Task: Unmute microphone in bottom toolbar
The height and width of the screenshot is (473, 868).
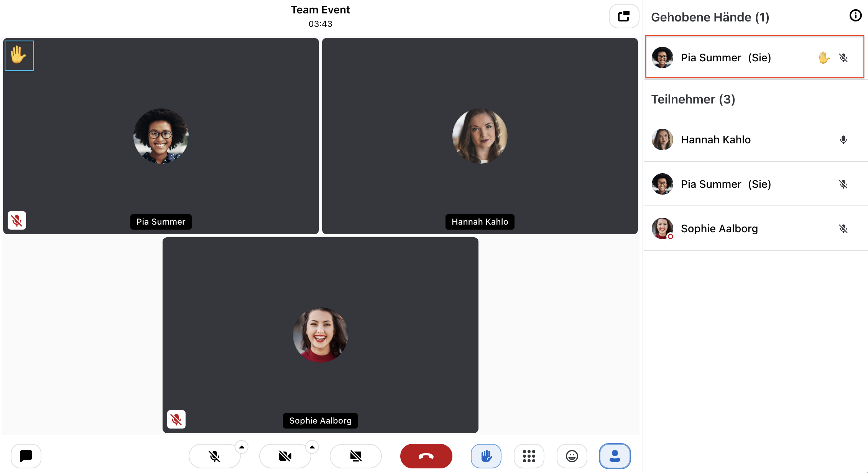Action: [x=215, y=456]
